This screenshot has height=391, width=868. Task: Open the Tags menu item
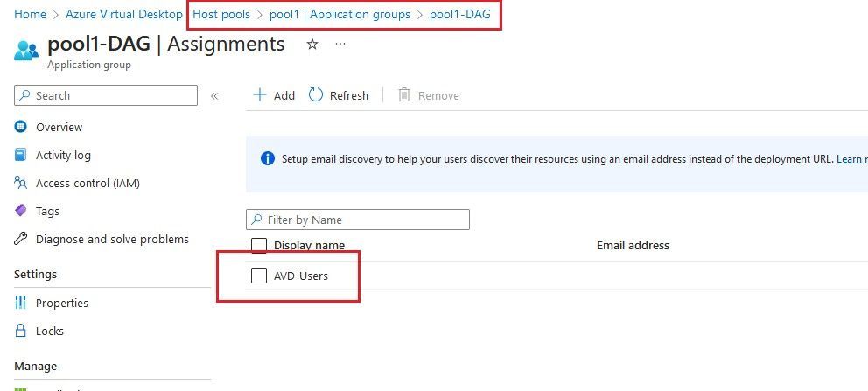[x=47, y=212]
